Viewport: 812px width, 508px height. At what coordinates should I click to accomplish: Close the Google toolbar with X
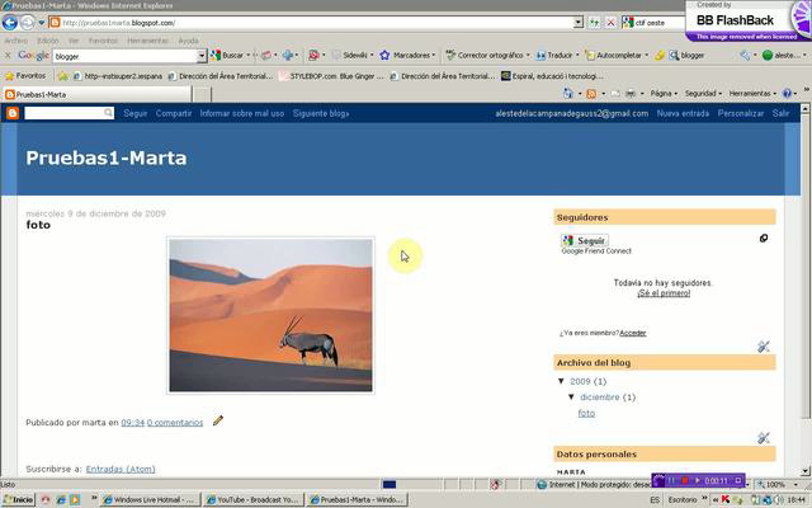pyautogui.click(x=8, y=55)
